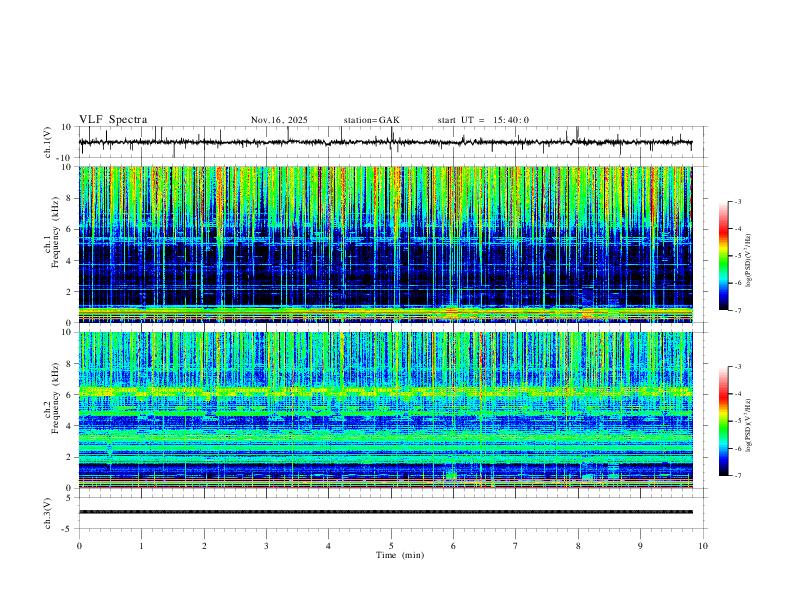Click the "-3" value on ch.1 colorbar
The image size is (792, 612).
(737, 201)
